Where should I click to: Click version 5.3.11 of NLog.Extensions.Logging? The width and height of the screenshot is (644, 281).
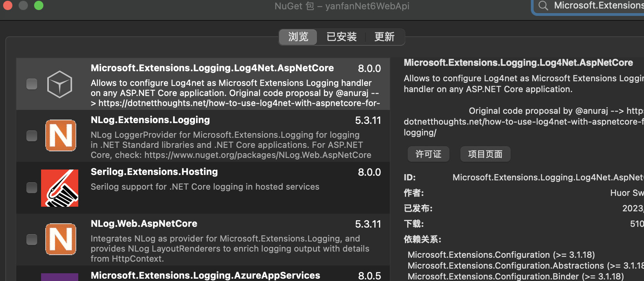pyautogui.click(x=368, y=120)
